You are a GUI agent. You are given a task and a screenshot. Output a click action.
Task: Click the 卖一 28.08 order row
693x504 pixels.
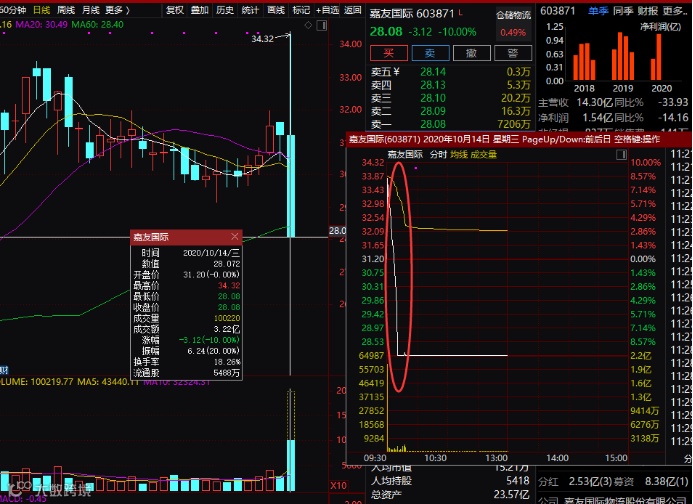tap(451, 124)
